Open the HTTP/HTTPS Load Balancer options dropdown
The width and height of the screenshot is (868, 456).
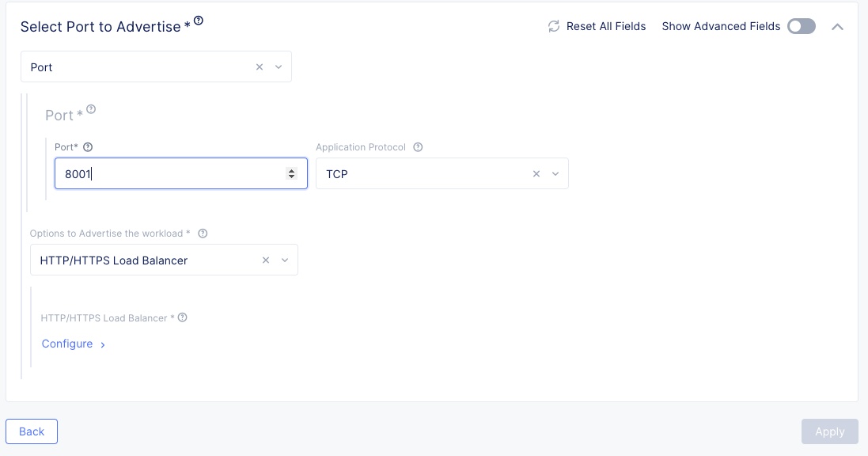click(x=285, y=260)
